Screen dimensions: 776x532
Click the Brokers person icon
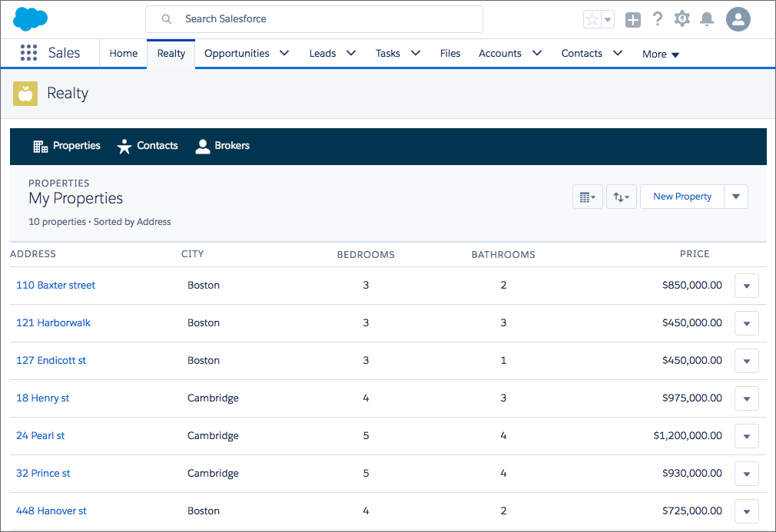point(202,147)
